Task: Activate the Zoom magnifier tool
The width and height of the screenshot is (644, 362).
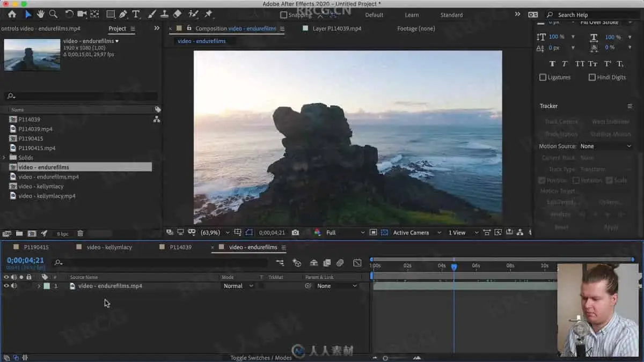Action: point(53,14)
